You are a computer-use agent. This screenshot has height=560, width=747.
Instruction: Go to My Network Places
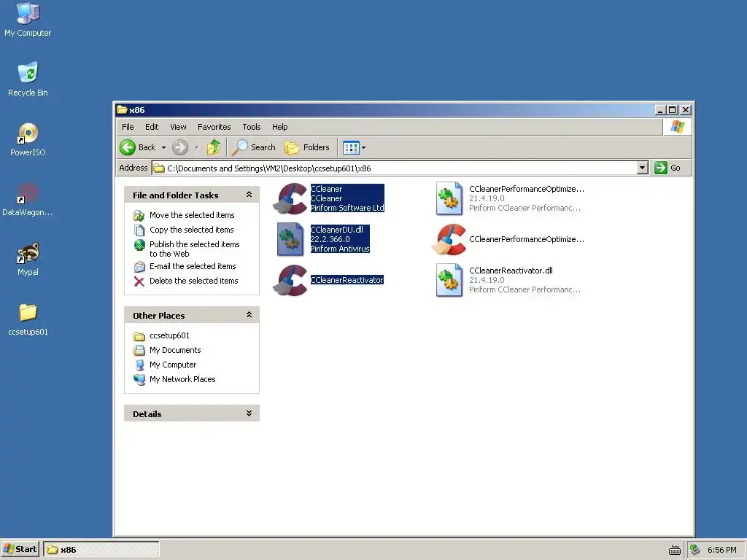[182, 379]
